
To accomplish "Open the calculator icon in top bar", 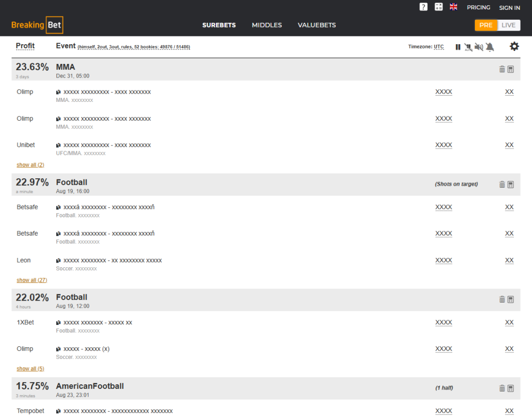I will pos(438,7).
